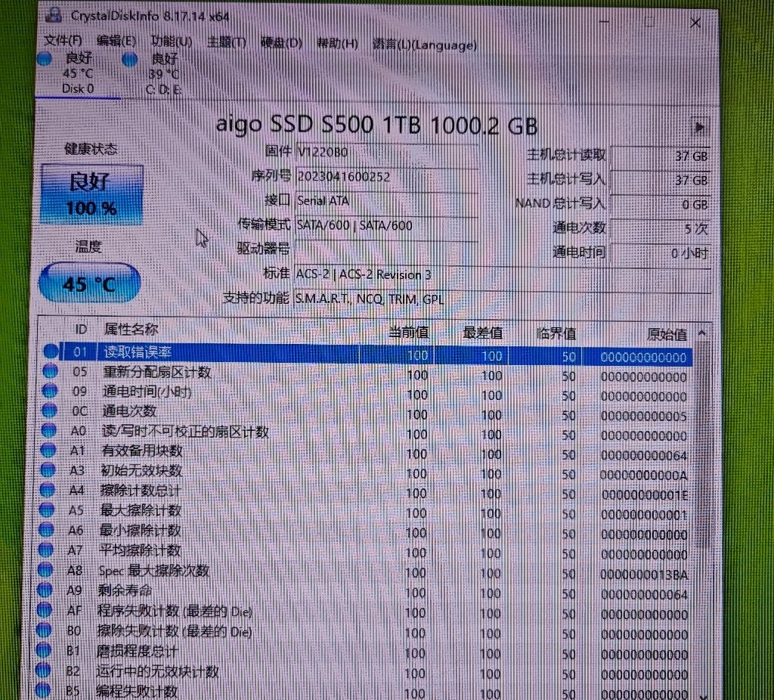Select row A7 平均擦除计数
Viewport: 774px width, 700px height.
point(368,552)
